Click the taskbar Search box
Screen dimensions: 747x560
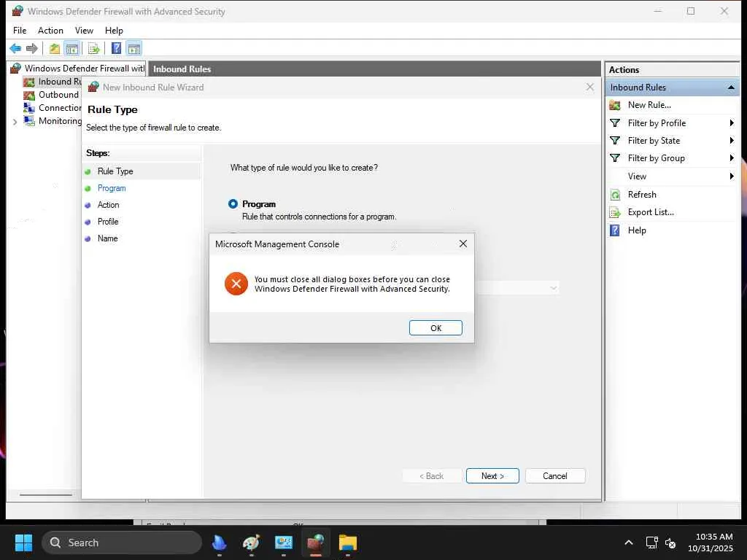pyautogui.click(x=122, y=542)
